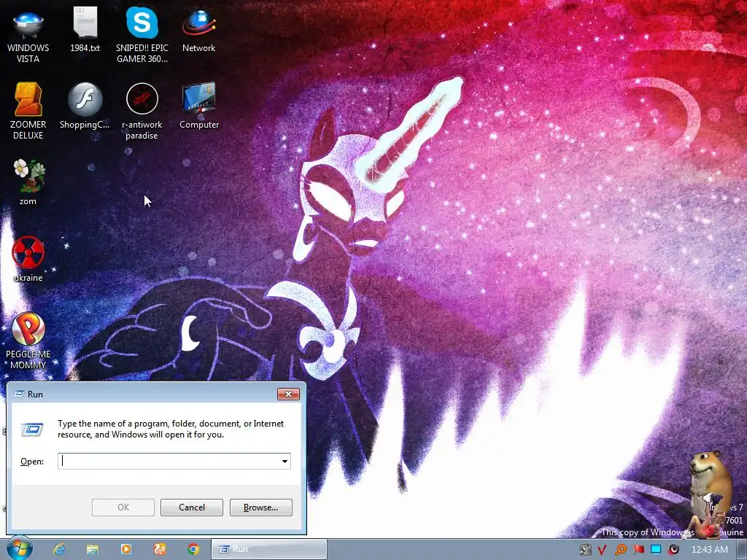Image resolution: width=747 pixels, height=560 pixels.
Task: Open Windows Media Player from the taskbar
Action: [126, 549]
